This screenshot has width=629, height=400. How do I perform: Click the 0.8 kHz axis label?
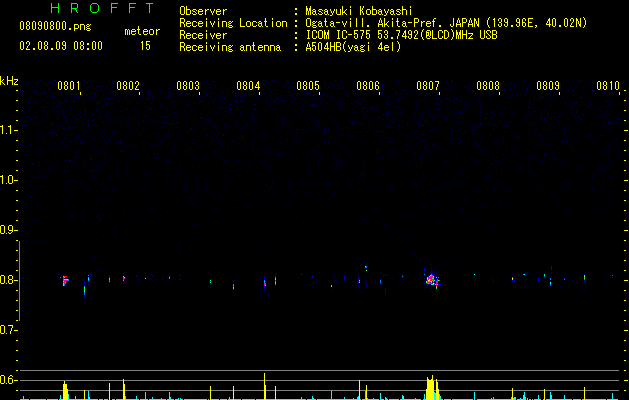8,280
